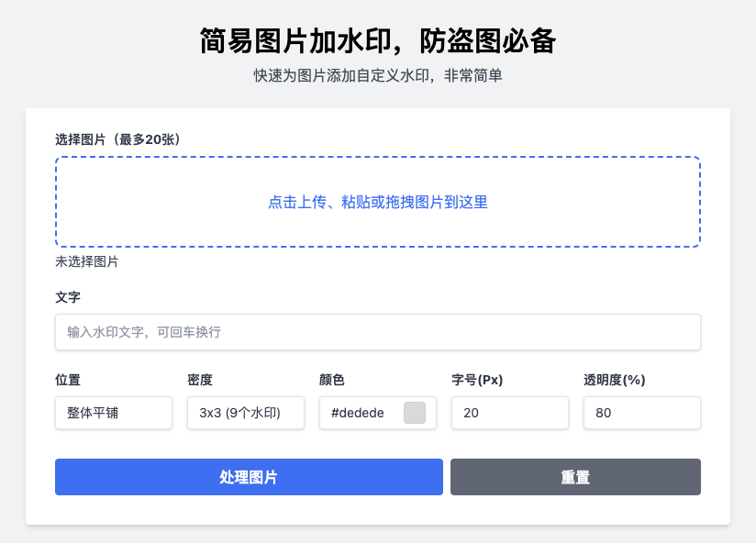Image resolution: width=756 pixels, height=543 pixels.
Task: Click the 选择图片（最多20张）label
Action: (117, 139)
